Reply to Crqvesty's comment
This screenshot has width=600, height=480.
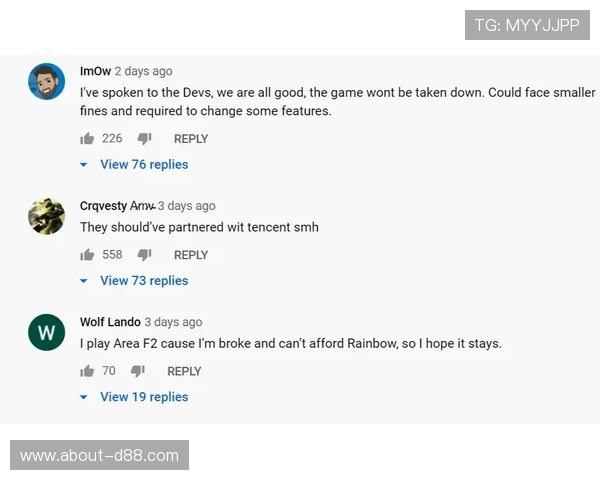[x=191, y=255]
